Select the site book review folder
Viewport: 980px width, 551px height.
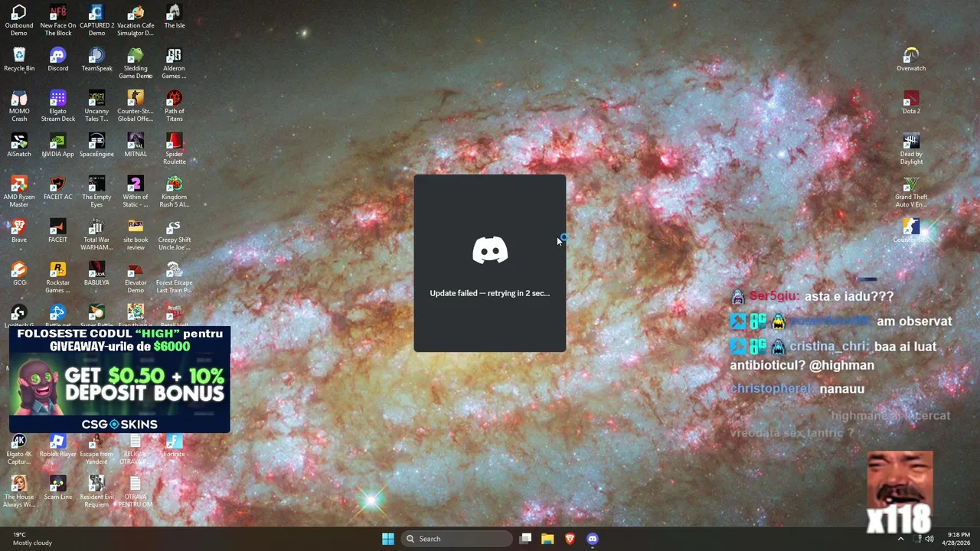(x=136, y=235)
